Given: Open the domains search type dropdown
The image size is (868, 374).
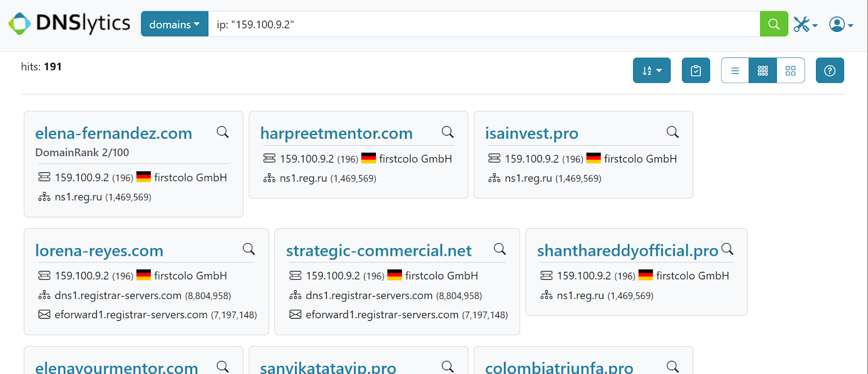Looking at the screenshot, I should 175,24.
